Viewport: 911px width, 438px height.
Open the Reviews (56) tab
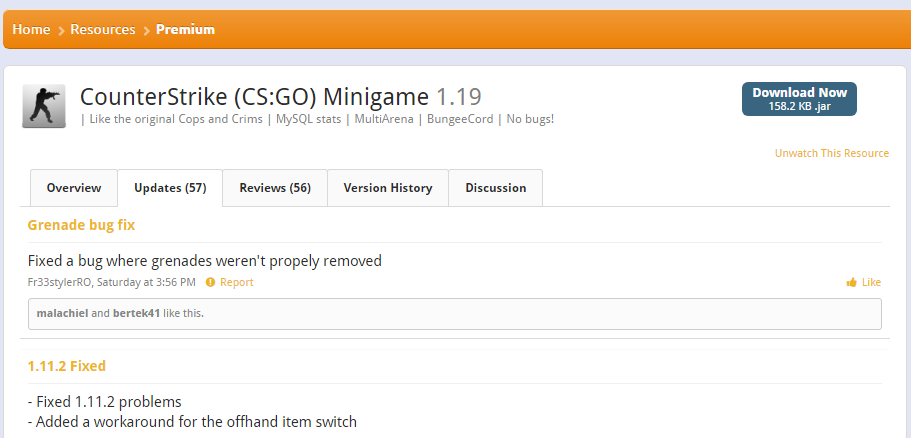tap(275, 188)
